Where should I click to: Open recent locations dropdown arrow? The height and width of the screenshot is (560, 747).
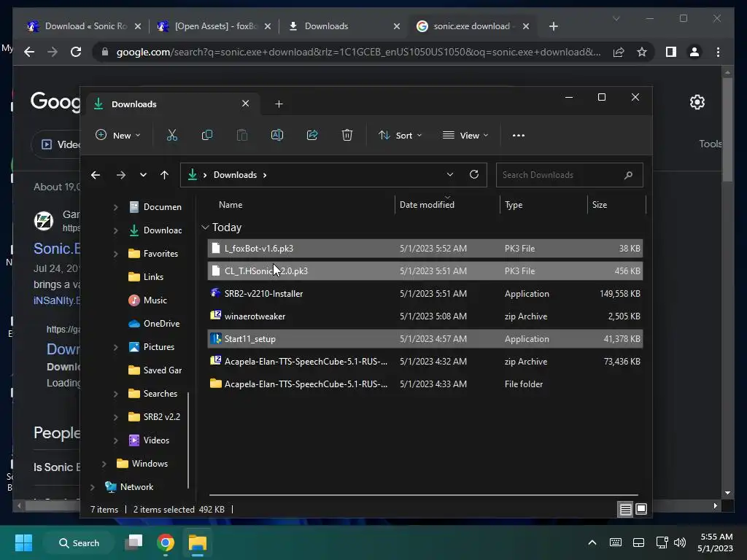coord(143,175)
